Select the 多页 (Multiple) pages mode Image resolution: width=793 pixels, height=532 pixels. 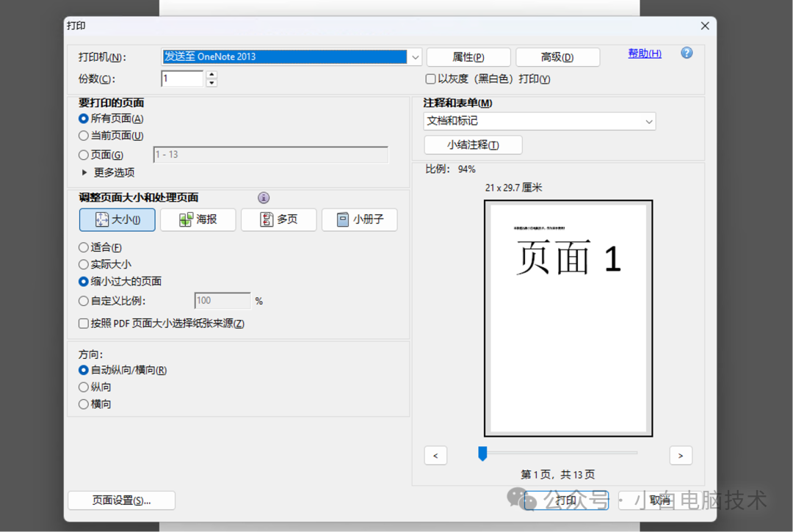[x=278, y=219]
